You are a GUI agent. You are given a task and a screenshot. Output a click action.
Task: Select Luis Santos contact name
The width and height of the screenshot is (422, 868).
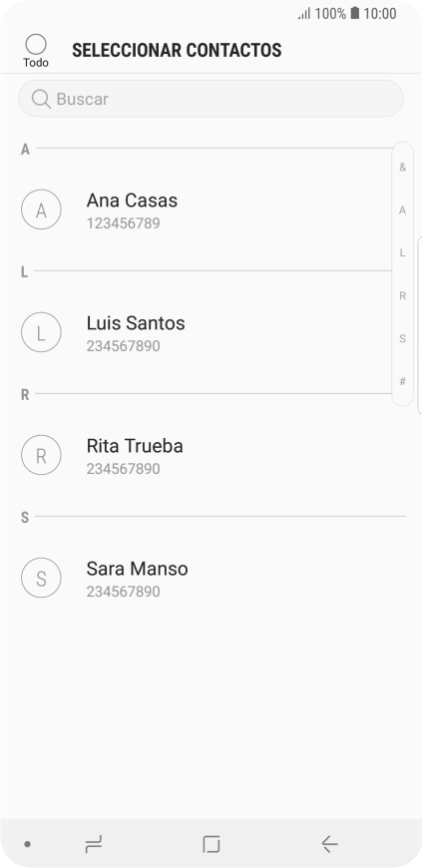tap(136, 323)
